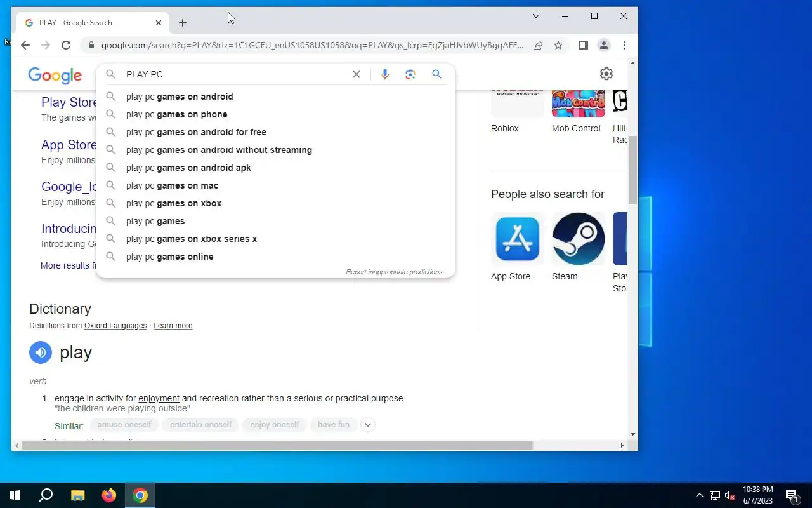Select suggestion 'play pc games on android'
Viewport: 812px width, 508px height.
click(275, 97)
